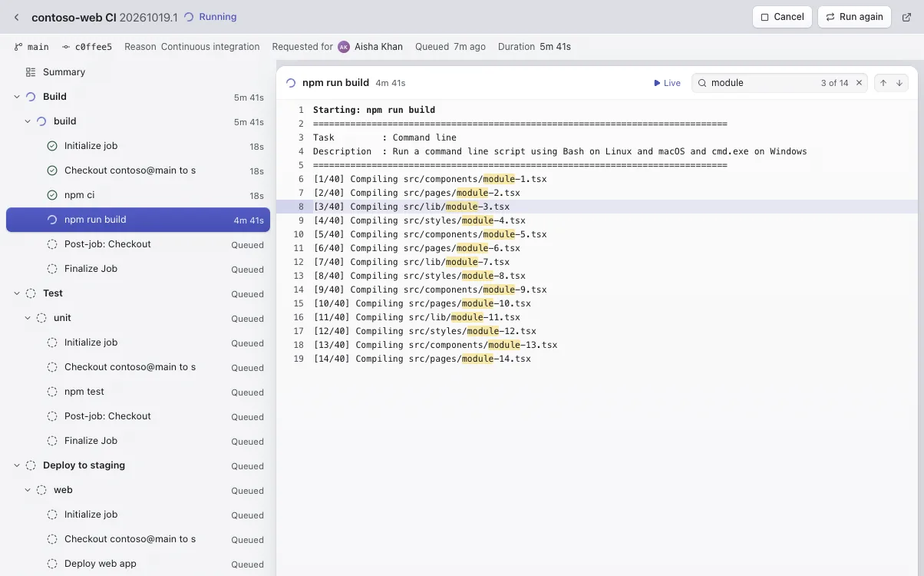Select the npm run build step
Viewport: 924px width, 576px height.
[x=138, y=220]
